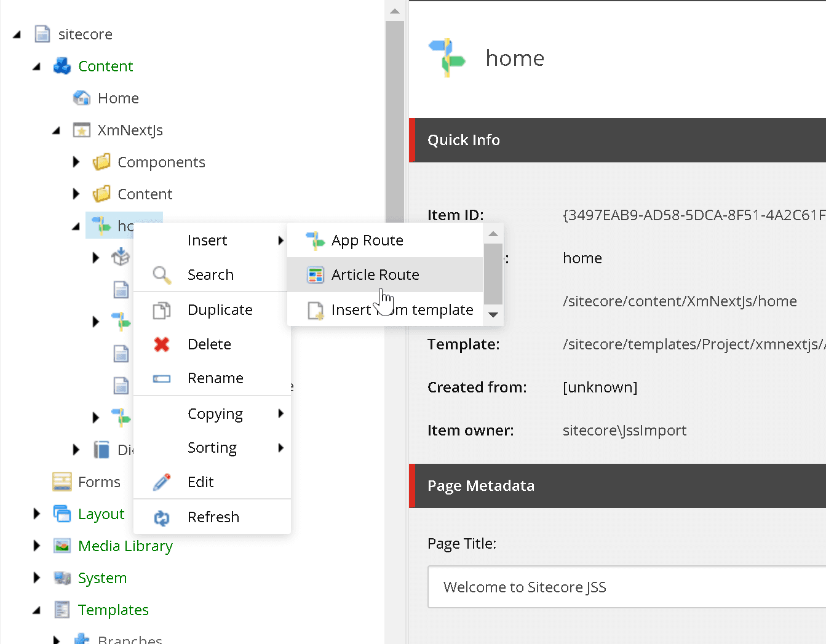The height and width of the screenshot is (644, 826).
Task: Open the Insert submenu entry
Action: point(212,241)
